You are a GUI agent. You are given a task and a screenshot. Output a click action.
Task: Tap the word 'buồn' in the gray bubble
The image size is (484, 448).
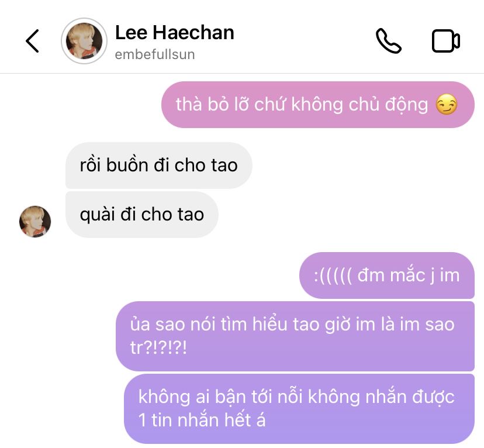click(x=127, y=165)
